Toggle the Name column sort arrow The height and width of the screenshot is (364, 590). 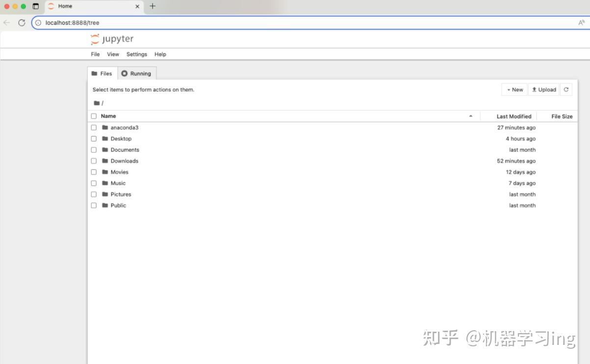click(470, 116)
